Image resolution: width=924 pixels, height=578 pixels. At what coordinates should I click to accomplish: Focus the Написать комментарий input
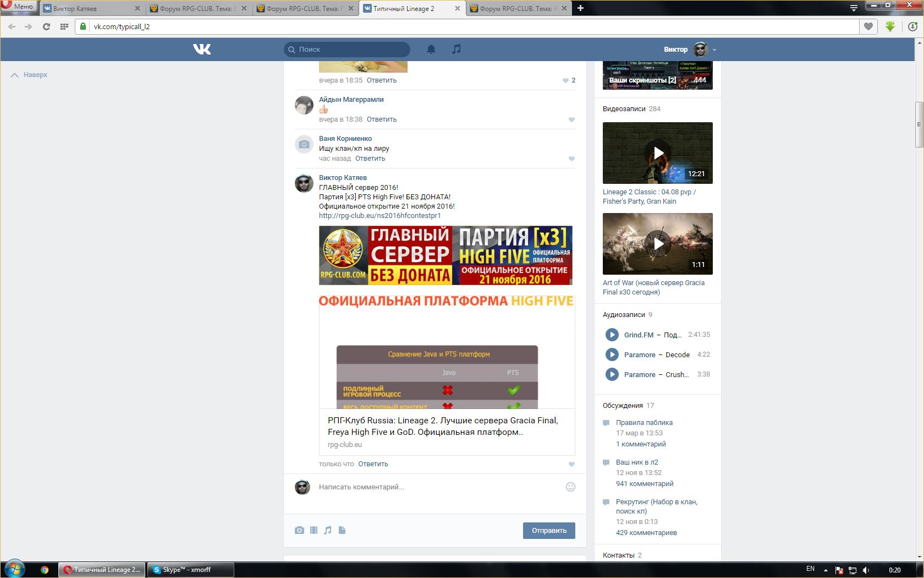pyautogui.click(x=440, y=487)
